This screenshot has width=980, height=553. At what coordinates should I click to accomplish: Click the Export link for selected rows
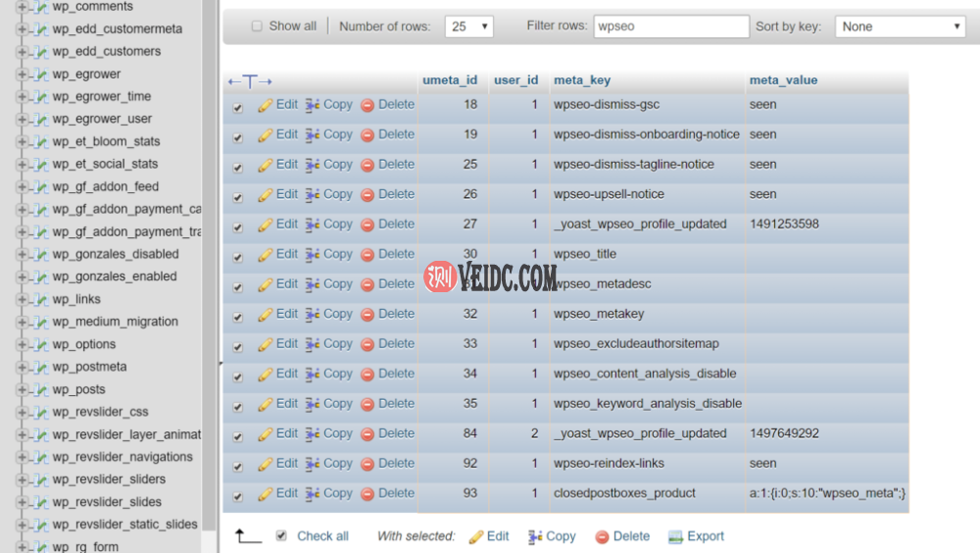[705, 536]
